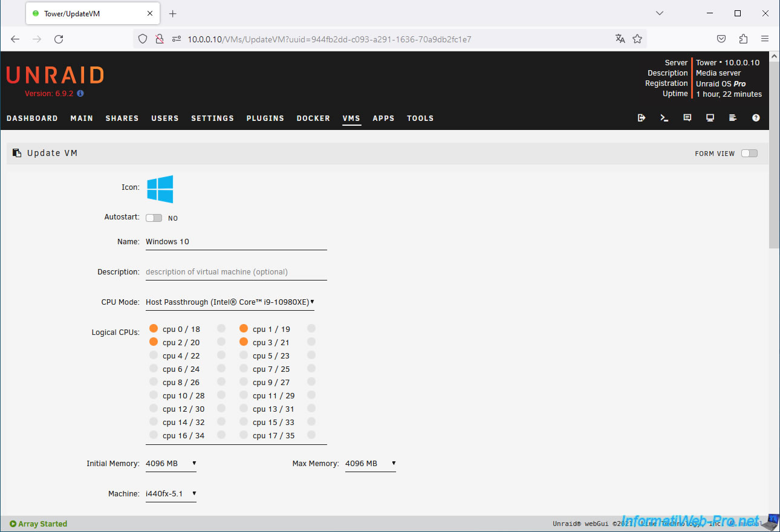780x532 pixels.
Task: Enable the cpu 5 checkbox
Action: point(244,355)
